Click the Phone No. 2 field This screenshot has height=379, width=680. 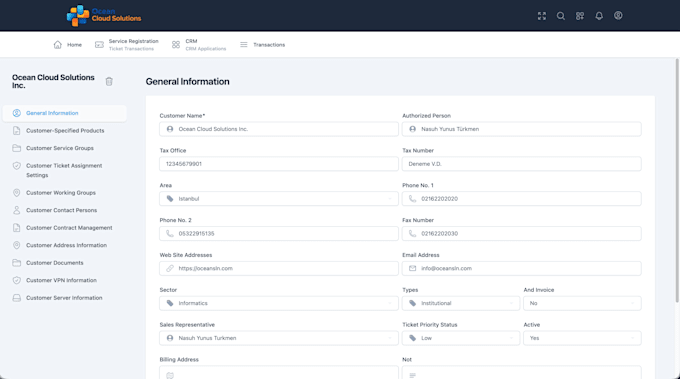point(279,233)
